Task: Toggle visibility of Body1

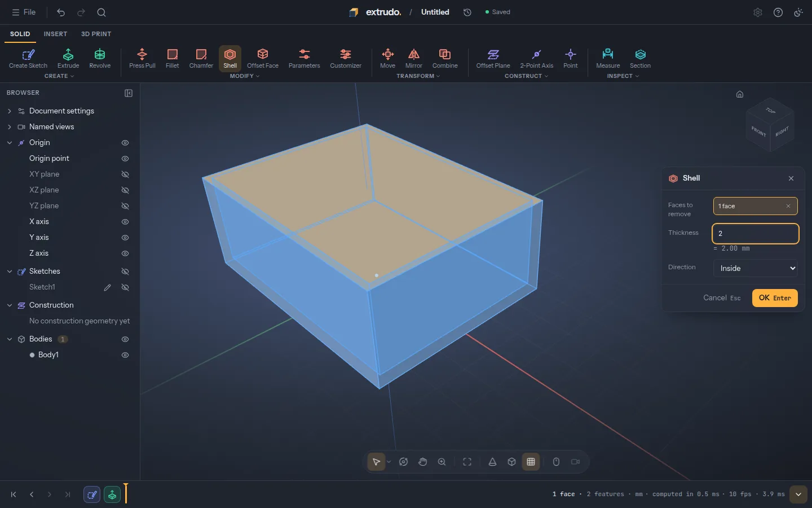Action: click(125, 355)
